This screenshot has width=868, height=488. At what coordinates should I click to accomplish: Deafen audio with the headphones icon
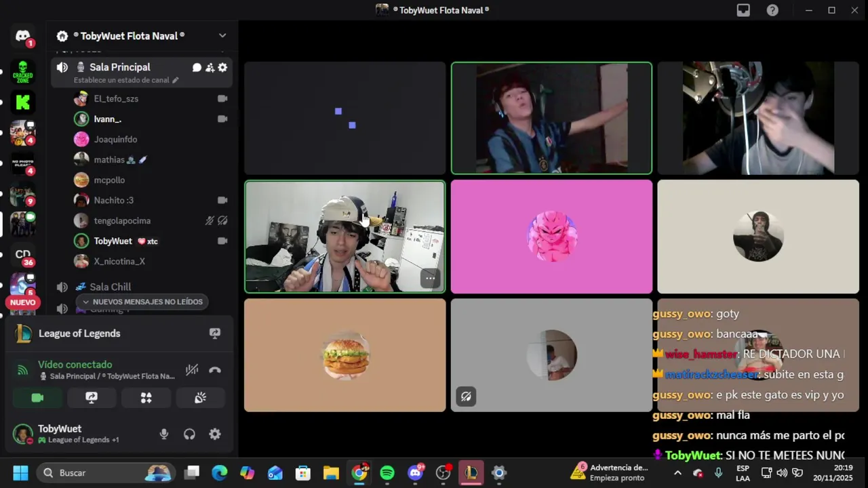(x=189, y=434)
